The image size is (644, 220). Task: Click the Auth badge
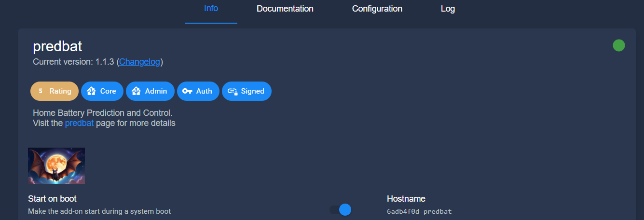tap(198, 91)
